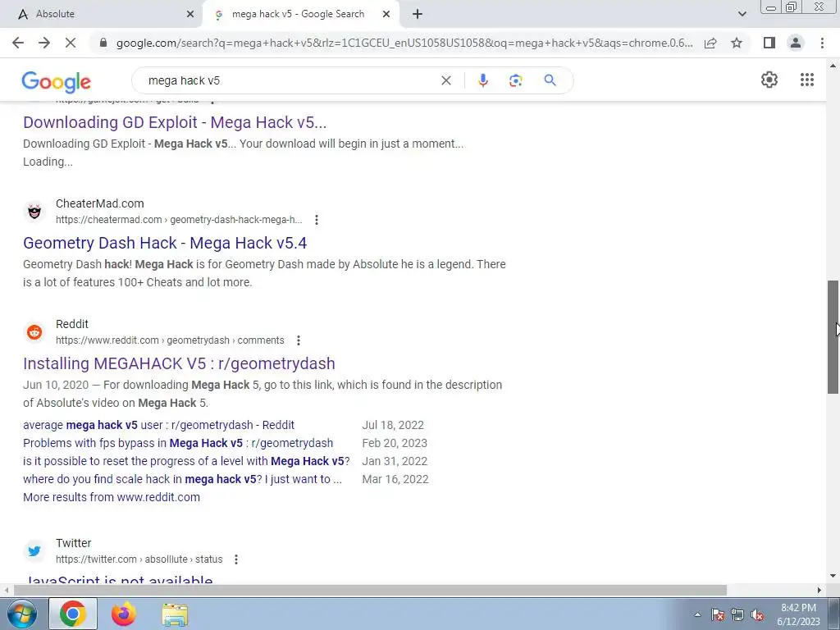Open the cheatermad.com URL breadcrumb
This screenshot has height=630, width=840.
pyautogui.click(x=179, y=220)
